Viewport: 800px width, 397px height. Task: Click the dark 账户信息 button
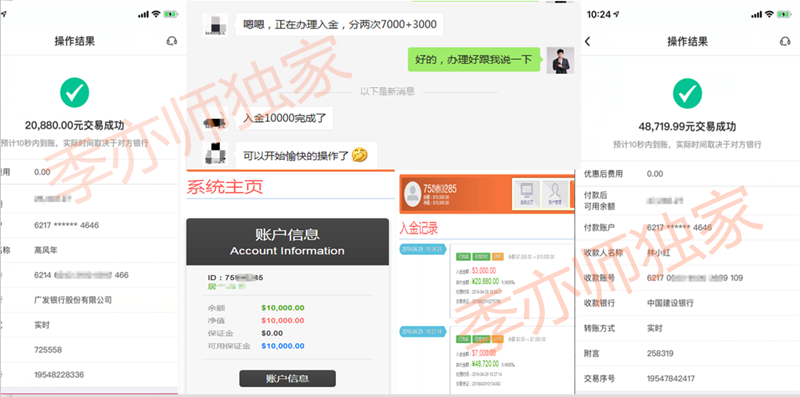[x=287, y=379]
